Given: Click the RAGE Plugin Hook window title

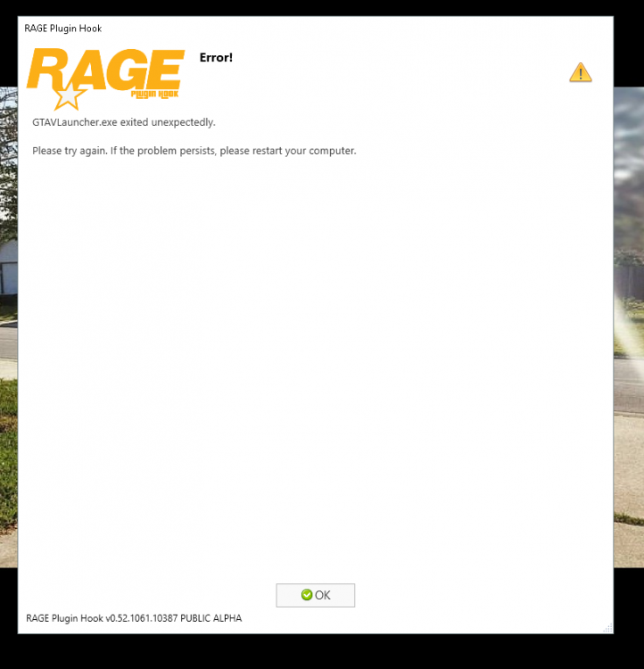Looking at the screenshot, I should (62, 29).
